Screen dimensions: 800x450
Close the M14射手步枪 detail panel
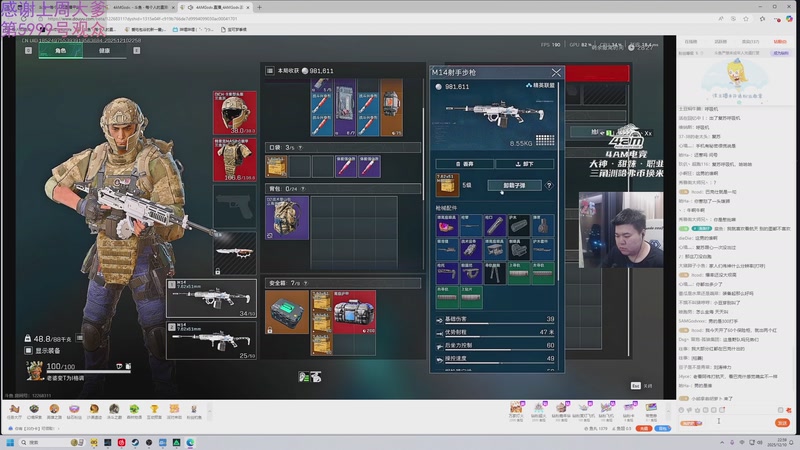[x=556, y=73]
